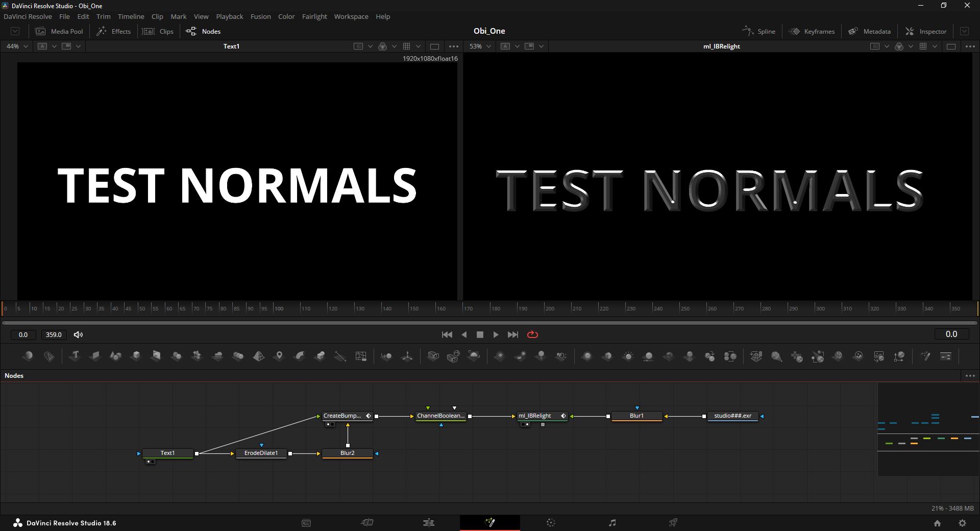Image resolution: width=980 pixels, height=531 pixels.
Task: Open the Workspace menu
Action: [351, 16]
